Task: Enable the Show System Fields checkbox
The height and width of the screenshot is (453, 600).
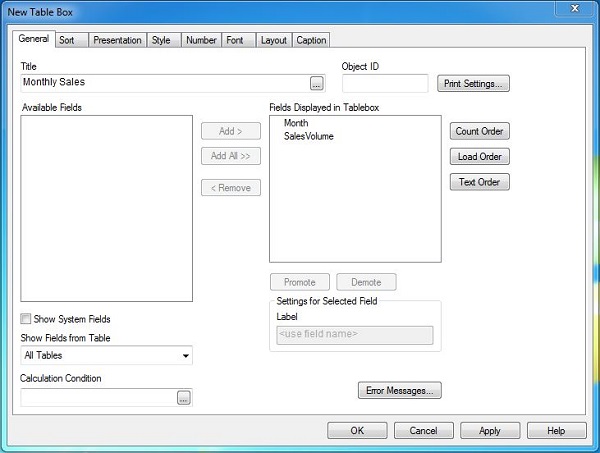Action: (26, 319)
